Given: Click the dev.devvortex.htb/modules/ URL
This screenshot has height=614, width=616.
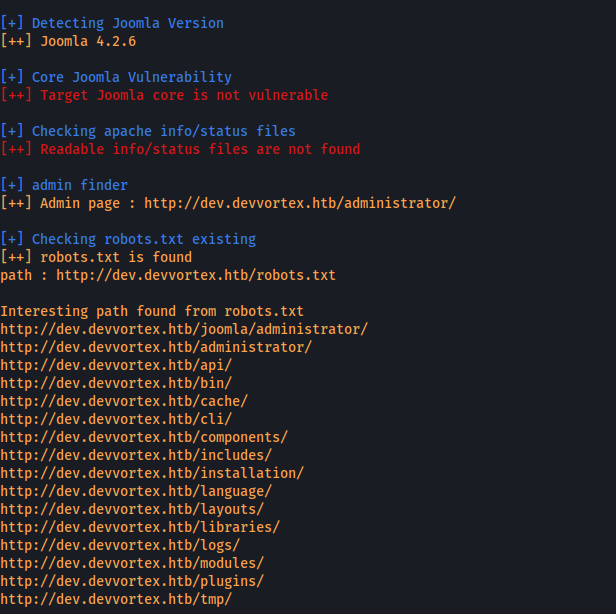Looking at the screenshot, I should tap(132, 563).
